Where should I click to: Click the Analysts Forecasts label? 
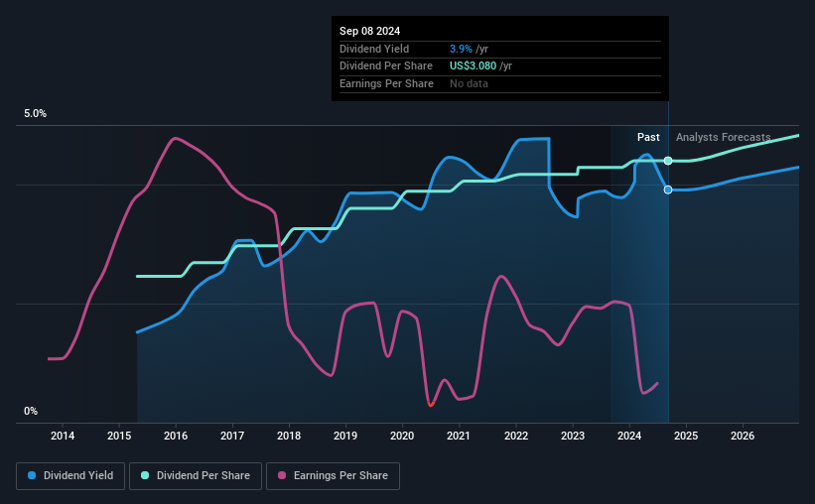coord(723,137)
